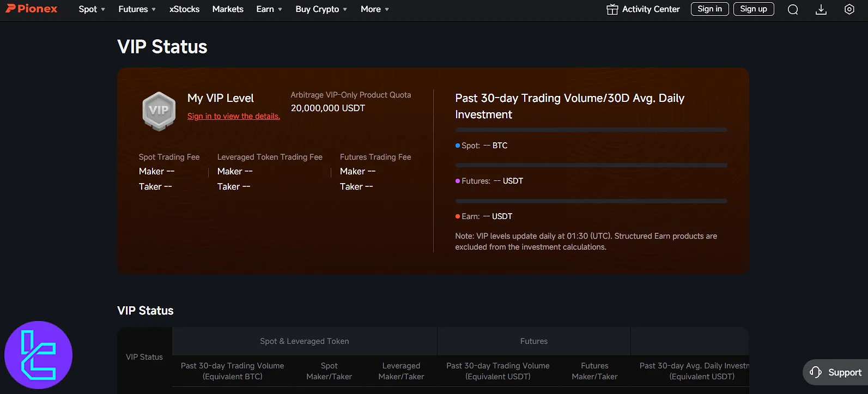Click the Spot trading volume progress bar
868x394 pixels.
591,130
